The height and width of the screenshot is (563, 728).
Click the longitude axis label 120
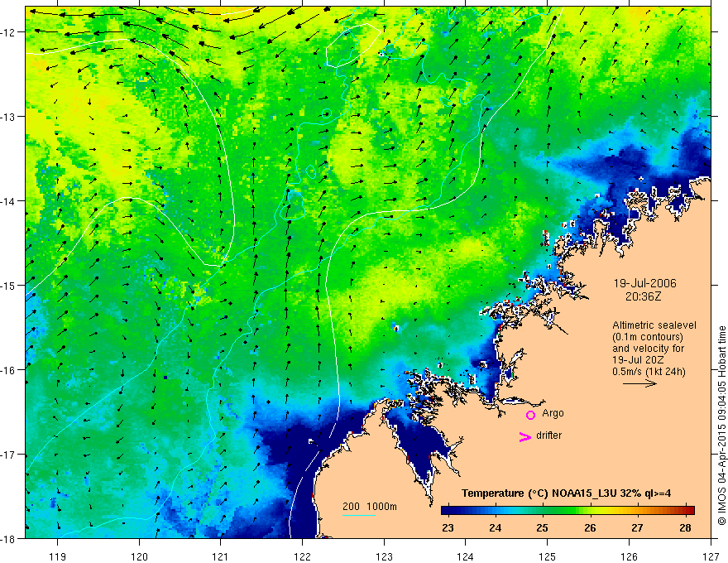pos(139,557)
